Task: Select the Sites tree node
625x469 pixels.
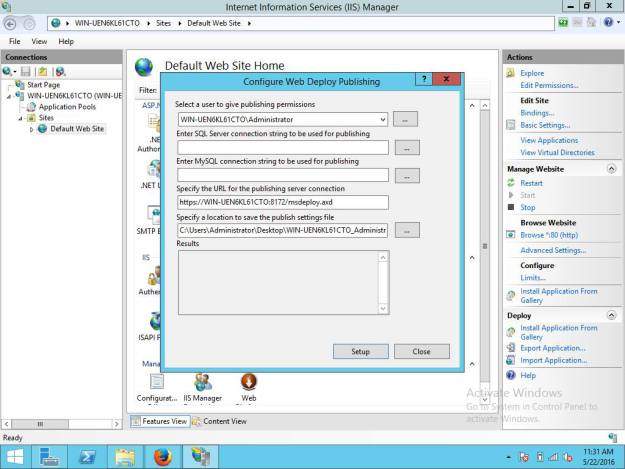Action: (46, 118)
